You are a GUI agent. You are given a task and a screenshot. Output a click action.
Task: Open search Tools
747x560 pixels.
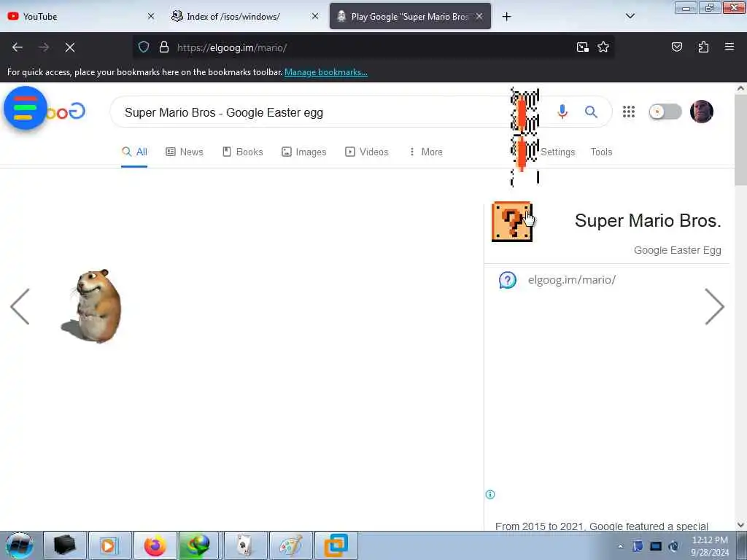pos(601,152)
